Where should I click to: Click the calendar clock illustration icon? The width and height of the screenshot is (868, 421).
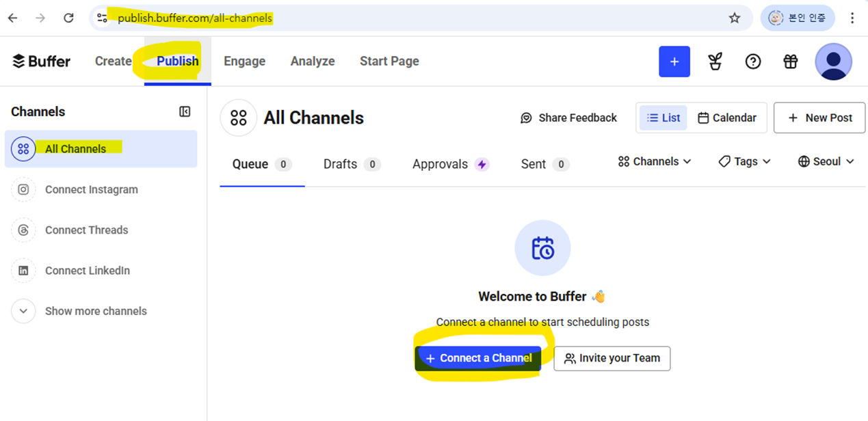pos(542,248)
